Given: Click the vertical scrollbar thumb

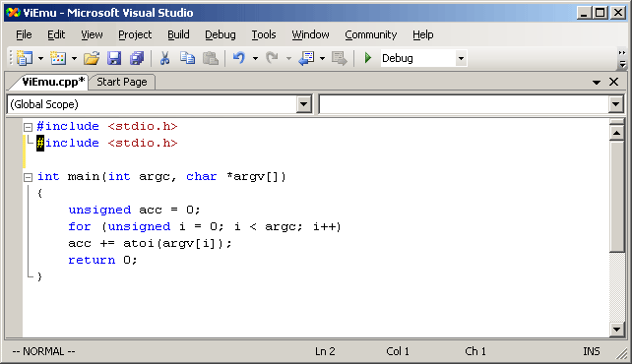Looking at the screenshot, I should (x=616, y=196).
